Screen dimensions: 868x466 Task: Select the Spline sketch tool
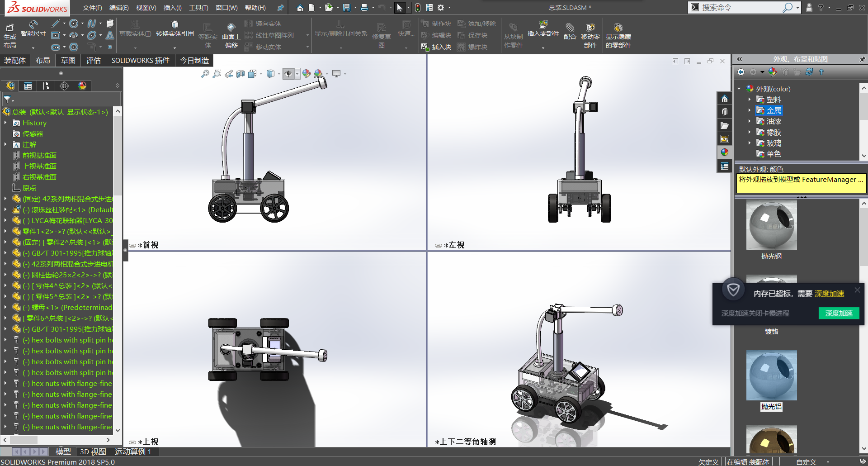coord(92,24)
